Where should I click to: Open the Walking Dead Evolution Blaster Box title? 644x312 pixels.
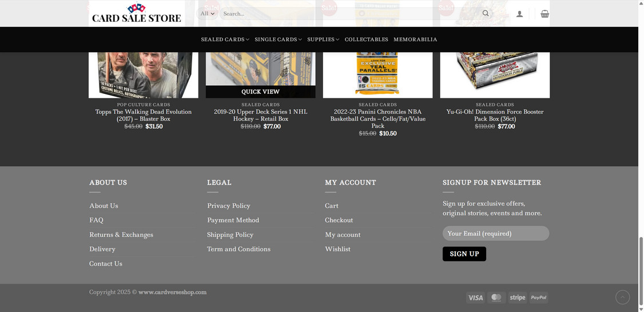coord(144,116)
